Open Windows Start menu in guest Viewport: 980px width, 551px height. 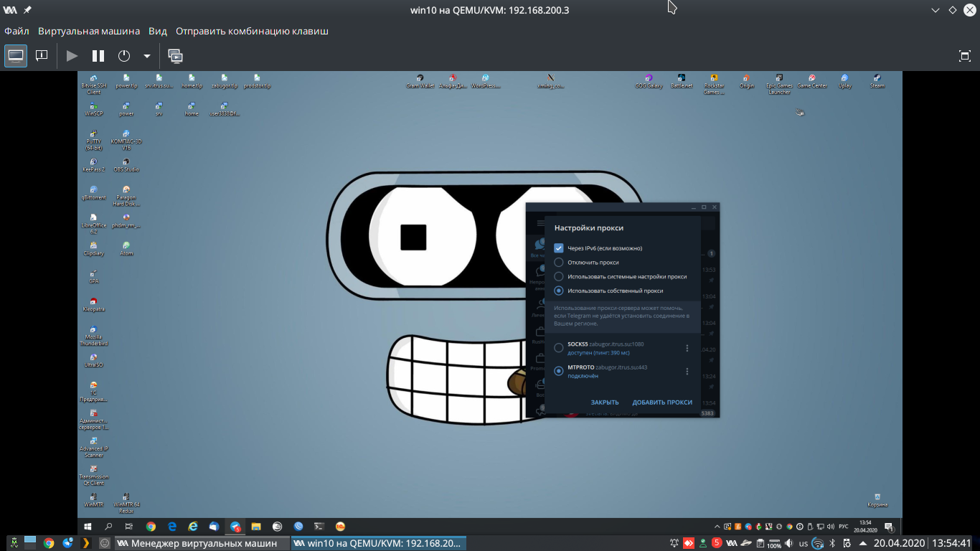(x=88, y=526)
